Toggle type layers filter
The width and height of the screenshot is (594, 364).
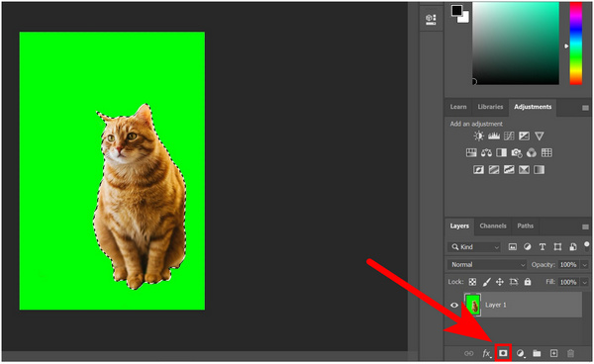(x=543, y=247)
